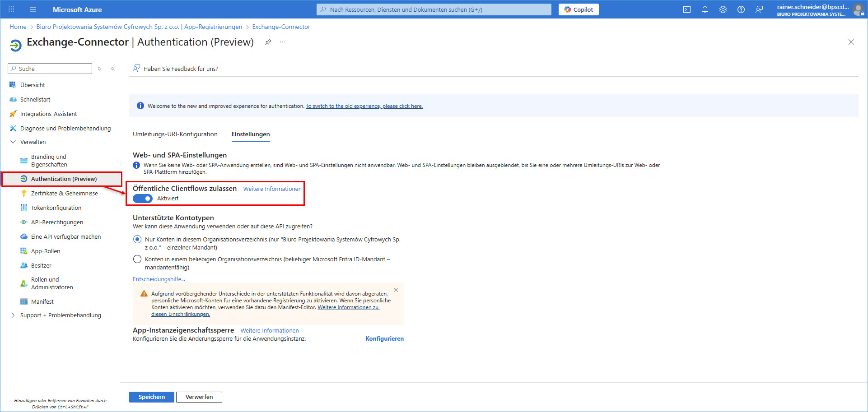The height and width of the screenshot is (412, 868).
Task: Open Besitzer in sidebar
Action: click(41, 265)
